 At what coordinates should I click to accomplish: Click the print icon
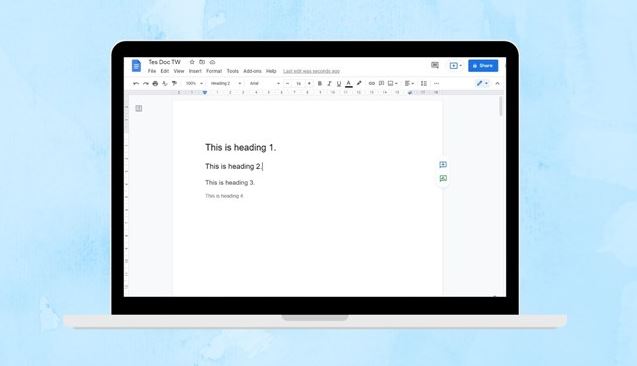point(155,83)
